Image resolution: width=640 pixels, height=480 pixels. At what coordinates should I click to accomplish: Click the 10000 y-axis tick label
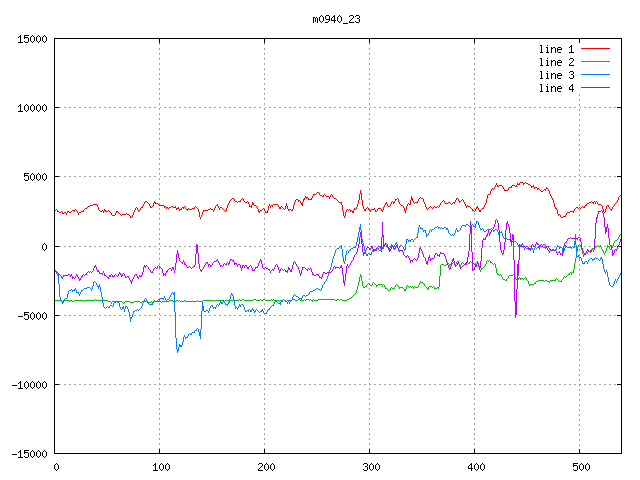(x=32, y=108)
